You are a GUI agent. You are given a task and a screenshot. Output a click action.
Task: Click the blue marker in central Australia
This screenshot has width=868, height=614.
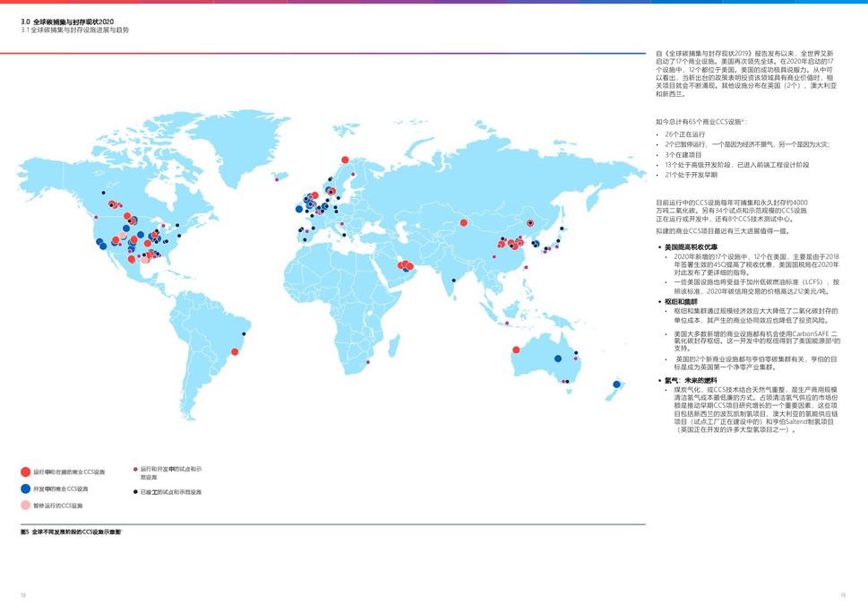558,359
